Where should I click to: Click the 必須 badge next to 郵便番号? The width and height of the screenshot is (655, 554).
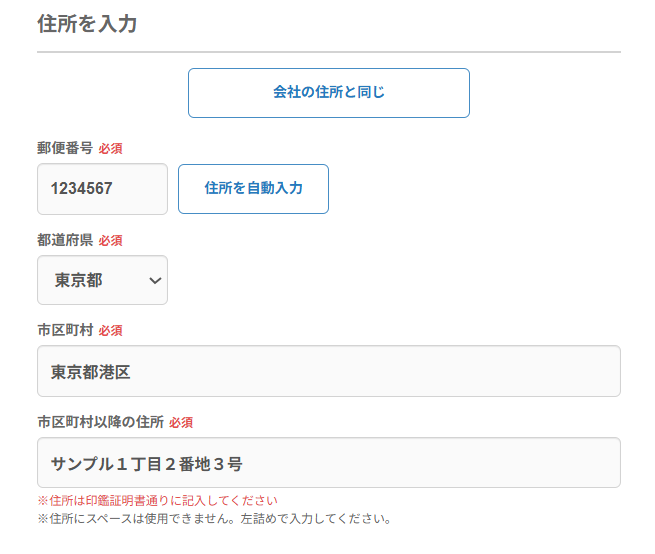110,149
